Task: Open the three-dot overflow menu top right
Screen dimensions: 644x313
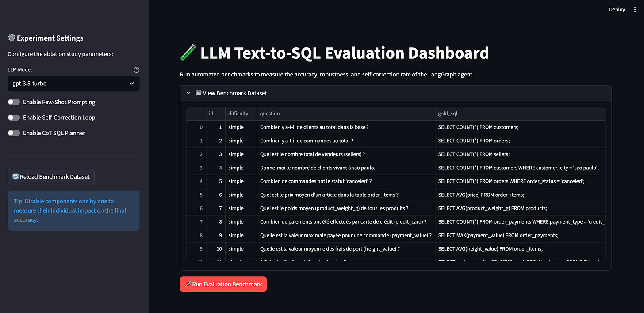Action: click(635, 9)
